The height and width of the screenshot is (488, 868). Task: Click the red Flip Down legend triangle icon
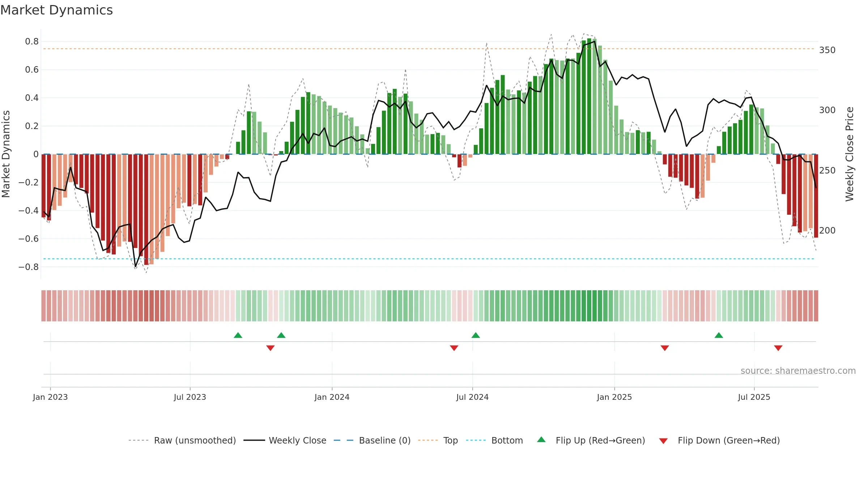[x=663, y=441]
